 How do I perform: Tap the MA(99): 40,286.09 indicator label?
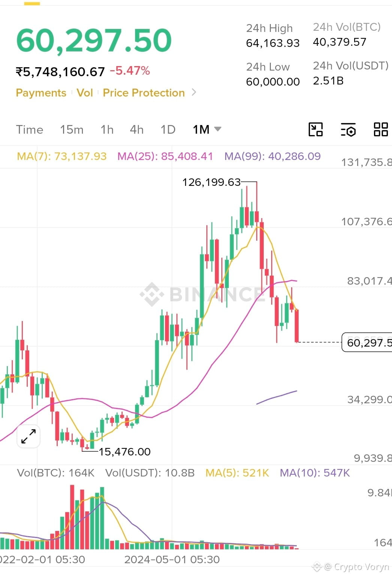click(x=272, y=156)
